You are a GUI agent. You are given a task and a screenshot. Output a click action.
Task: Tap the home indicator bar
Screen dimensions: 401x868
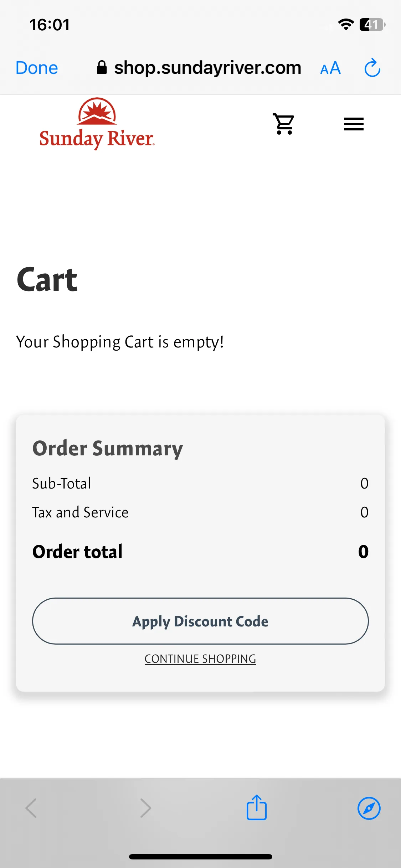(201, 857)
